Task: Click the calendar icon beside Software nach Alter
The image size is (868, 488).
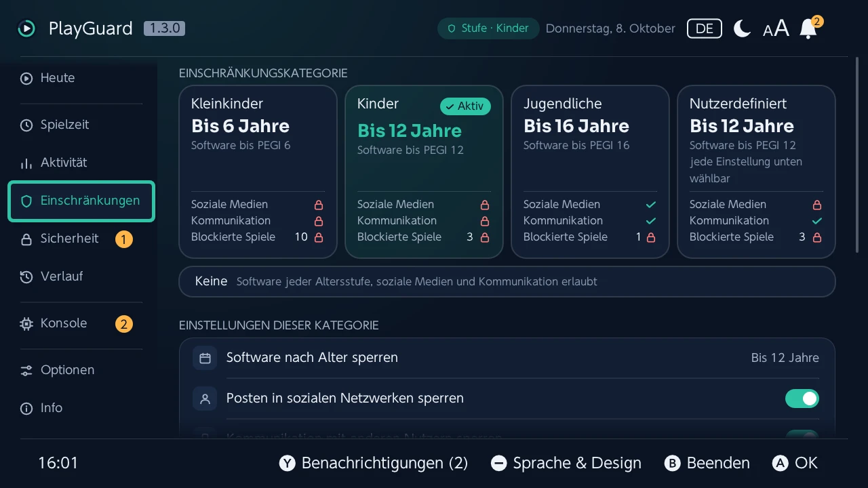Action: pyautogui.click(x=205, y=358)
